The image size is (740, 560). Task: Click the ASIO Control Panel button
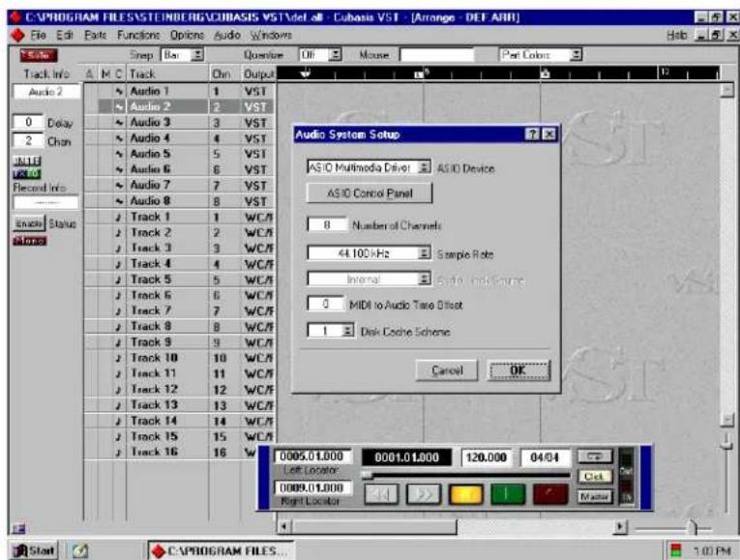[370, 193]
